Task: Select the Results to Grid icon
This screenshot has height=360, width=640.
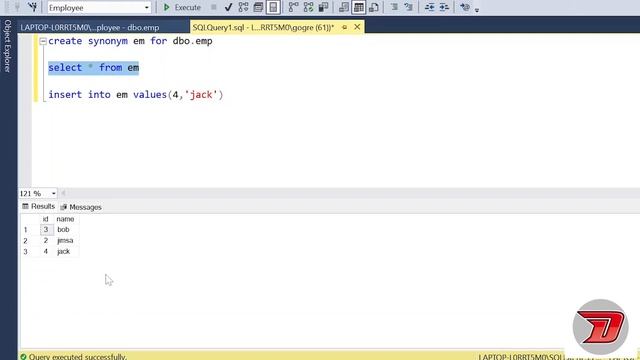Action: pyautogui.click(x=359, y=7)
